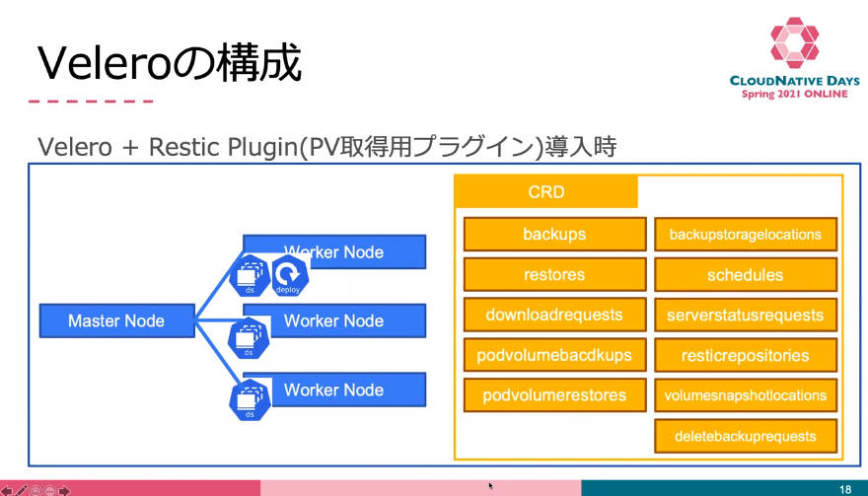The image size is (868, 496).
Task: Click the ds icon beside top Worker Node
Action: click(x=250, y=275)
